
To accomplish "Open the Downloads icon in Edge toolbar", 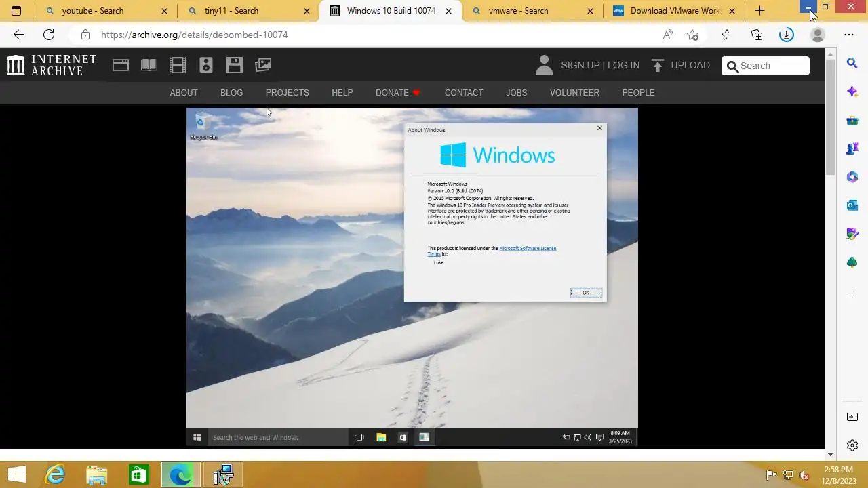I will point(787,35).
